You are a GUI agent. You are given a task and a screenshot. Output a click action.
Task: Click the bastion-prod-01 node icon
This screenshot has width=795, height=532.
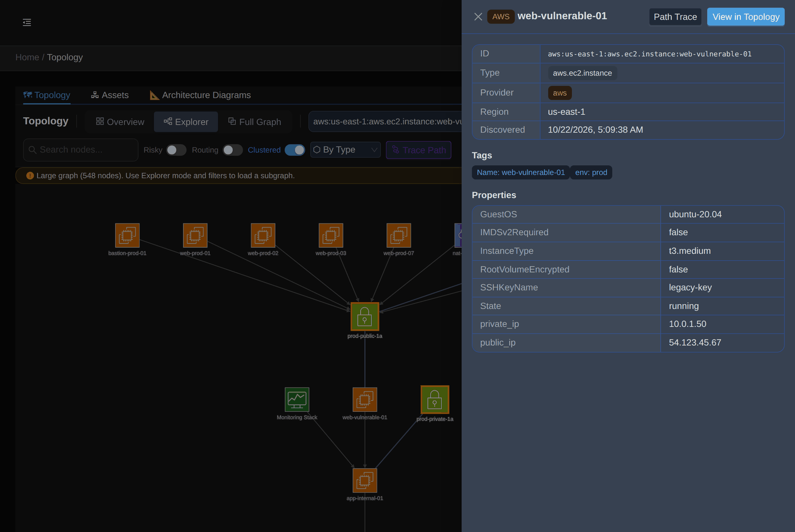coord(127,235)
